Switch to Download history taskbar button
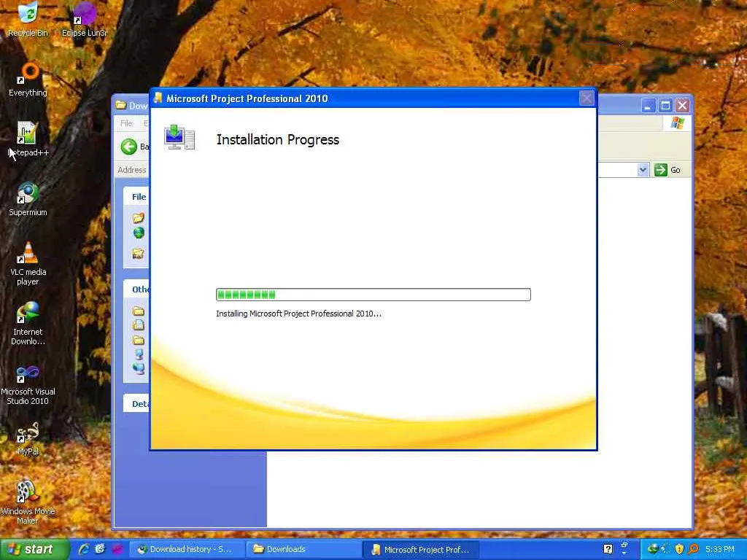The height and width of the screenshot is (560, 747). coord(187,550)
